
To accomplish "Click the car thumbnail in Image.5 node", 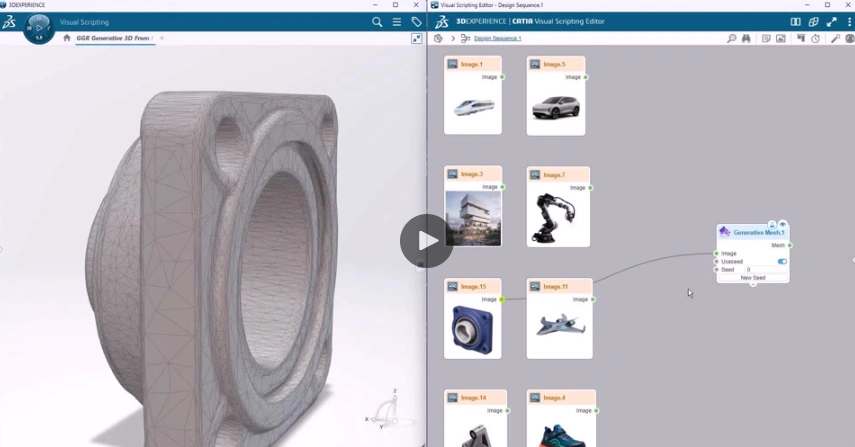I will point(556,107).
